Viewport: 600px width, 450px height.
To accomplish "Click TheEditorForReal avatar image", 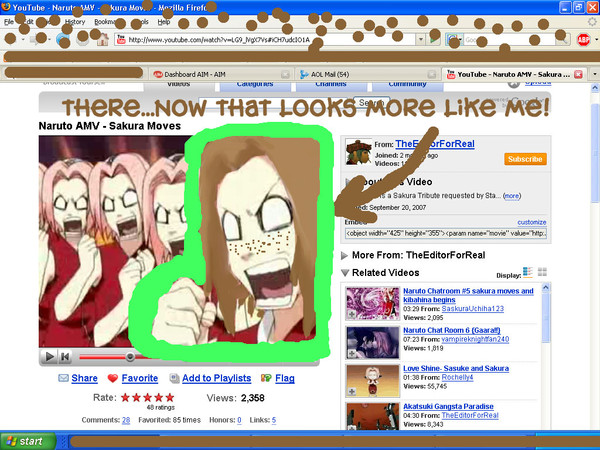I will coord(358,152).
